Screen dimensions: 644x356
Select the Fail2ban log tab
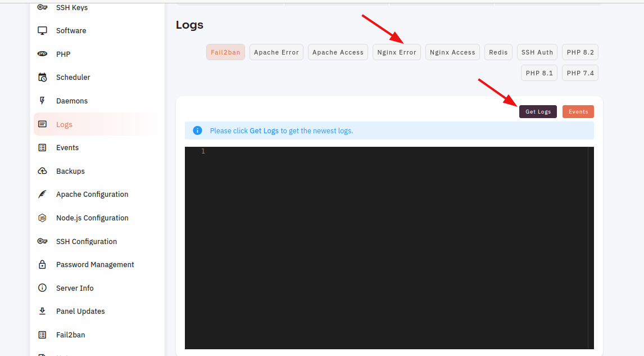pyautogui.click(x=225, y=52)
